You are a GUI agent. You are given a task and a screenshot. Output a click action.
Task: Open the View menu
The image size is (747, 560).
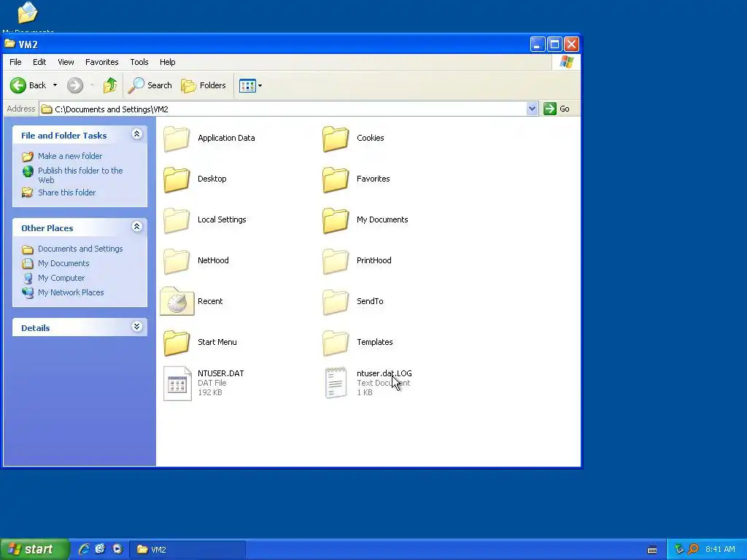(x=66, y=62)
